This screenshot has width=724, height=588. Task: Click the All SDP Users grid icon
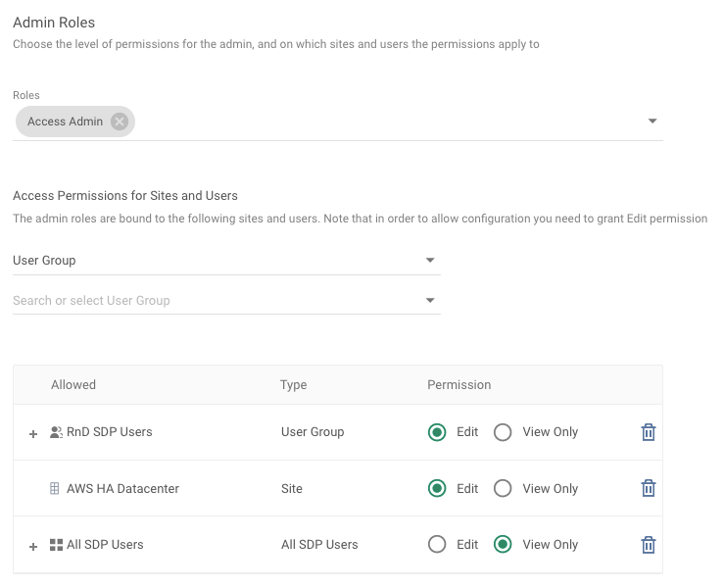(x=56, y=545)
